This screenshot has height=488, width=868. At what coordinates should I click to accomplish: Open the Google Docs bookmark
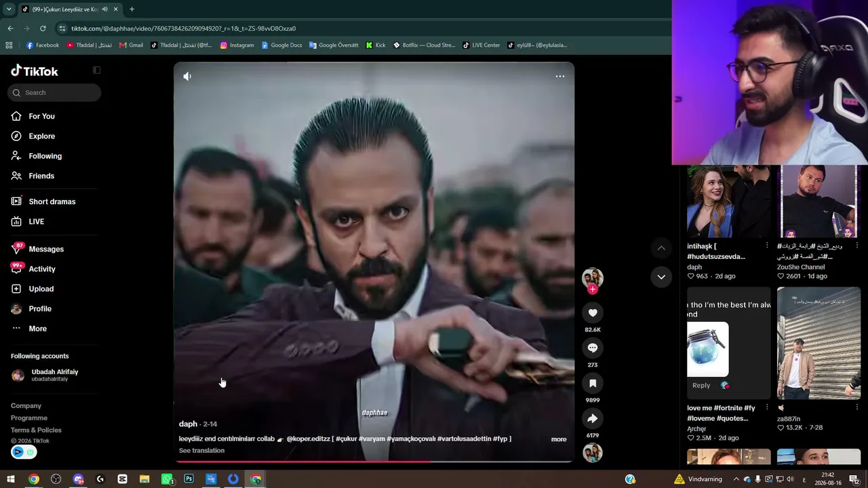tap(281, 45)
